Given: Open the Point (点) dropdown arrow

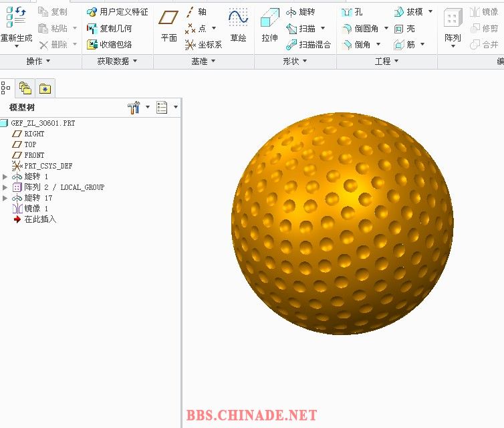Looking at the screenshot, I should [x=214, y=28].
